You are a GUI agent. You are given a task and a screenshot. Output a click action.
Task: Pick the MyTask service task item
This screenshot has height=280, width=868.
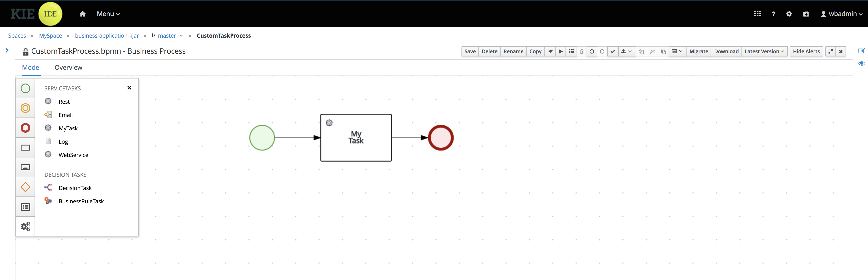point(68,128)
